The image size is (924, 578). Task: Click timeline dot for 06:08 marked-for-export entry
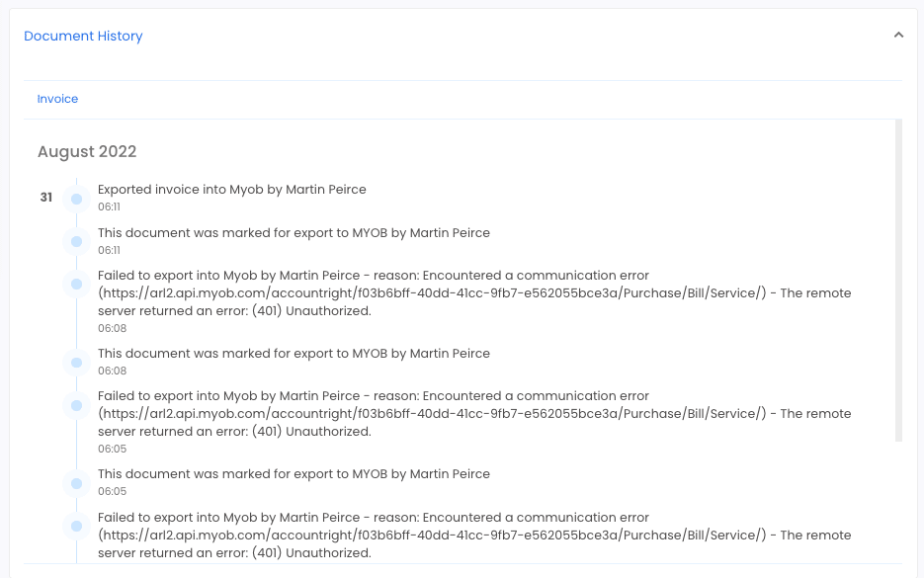tap(77, 363)
